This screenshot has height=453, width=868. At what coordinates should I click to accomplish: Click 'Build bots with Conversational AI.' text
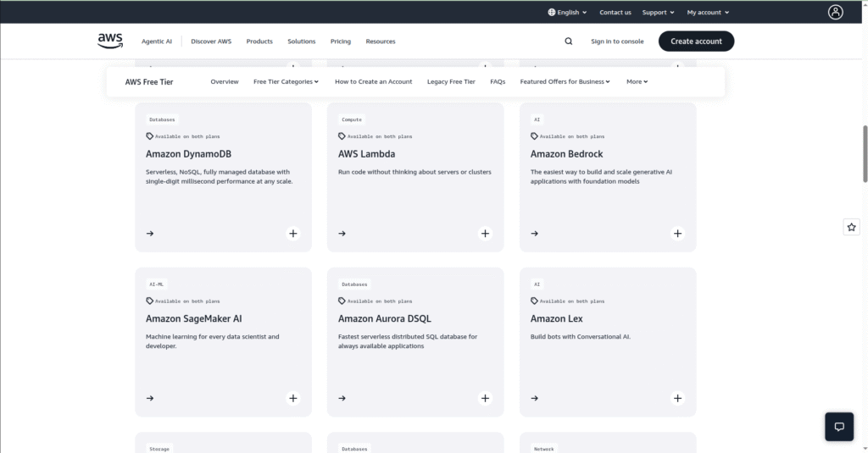(580, 336)
